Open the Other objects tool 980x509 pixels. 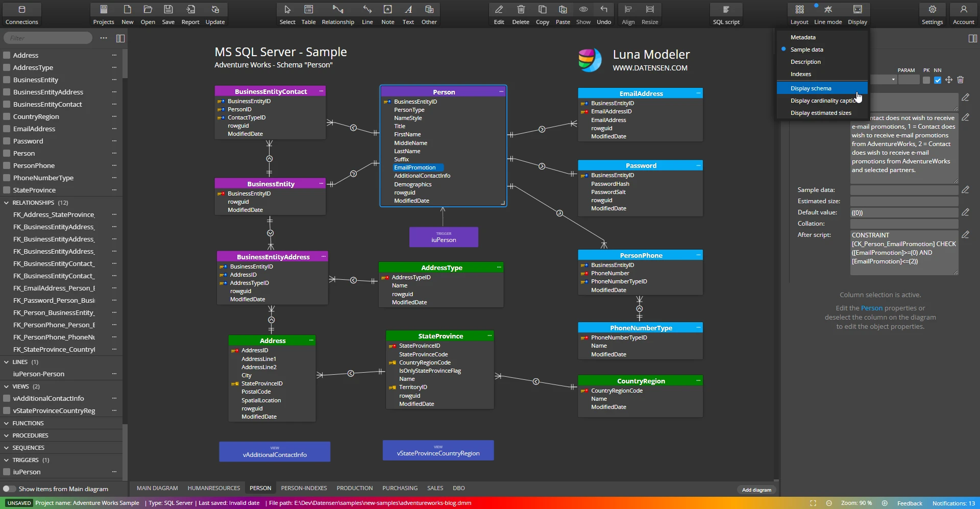tap(429, 14)
